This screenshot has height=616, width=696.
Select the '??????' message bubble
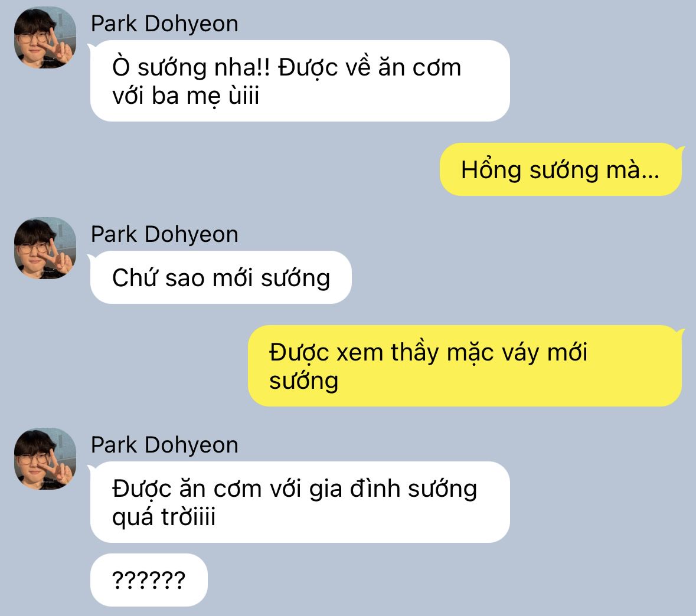point(149,580)
